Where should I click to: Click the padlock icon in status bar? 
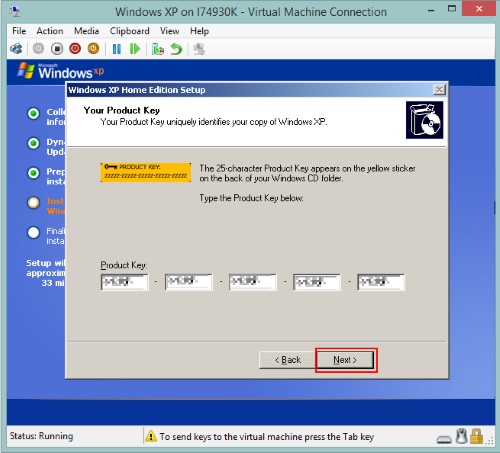tap(477, 436)
